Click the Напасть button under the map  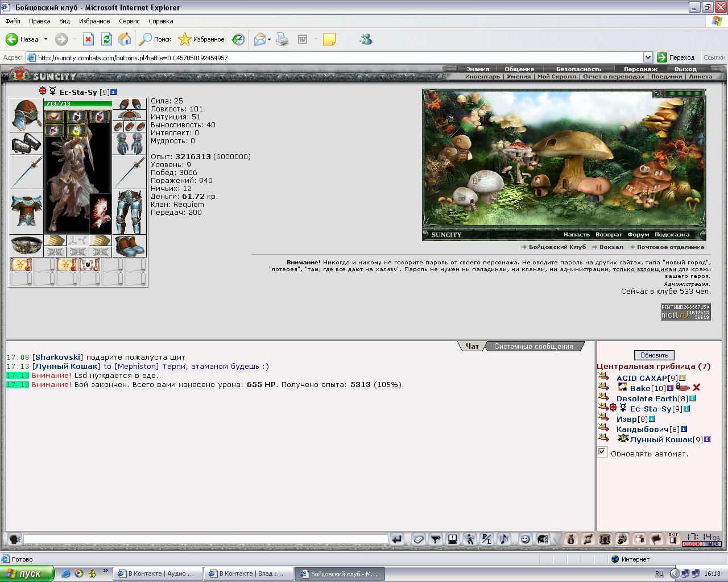coord(576,235)
